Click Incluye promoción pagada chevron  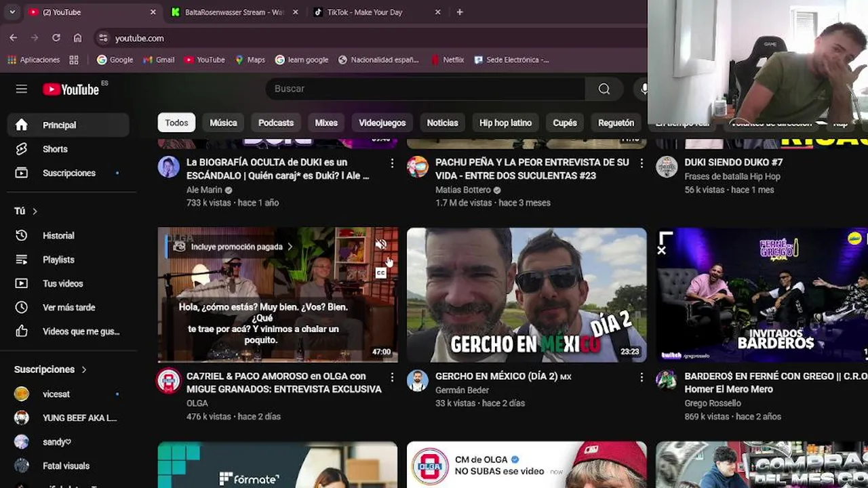(x=290, y=247)
